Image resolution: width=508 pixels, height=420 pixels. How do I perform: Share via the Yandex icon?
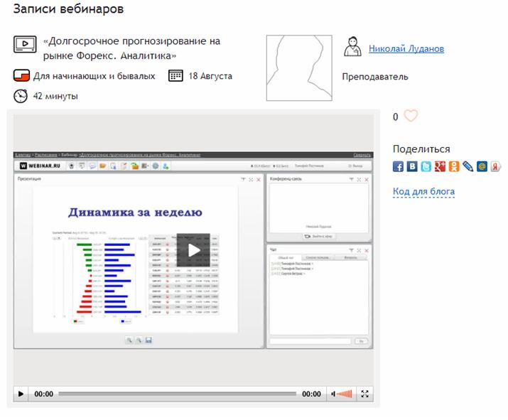[x=495, y=166]
